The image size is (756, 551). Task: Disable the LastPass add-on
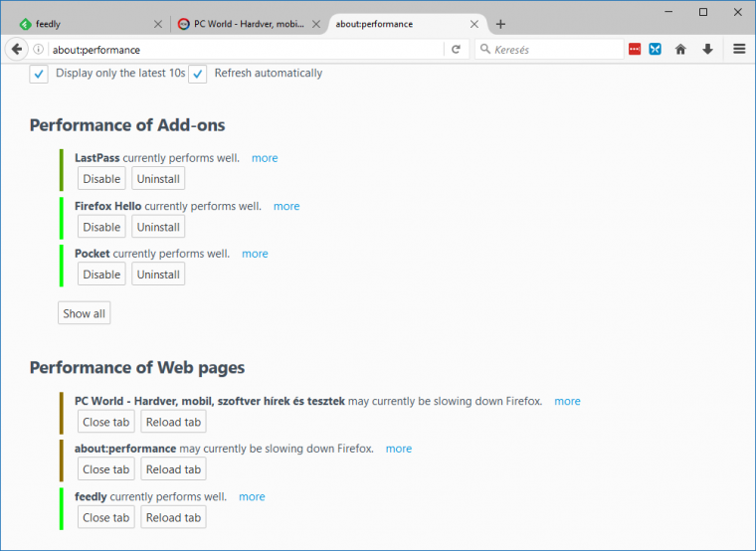(x=101, y=179)
